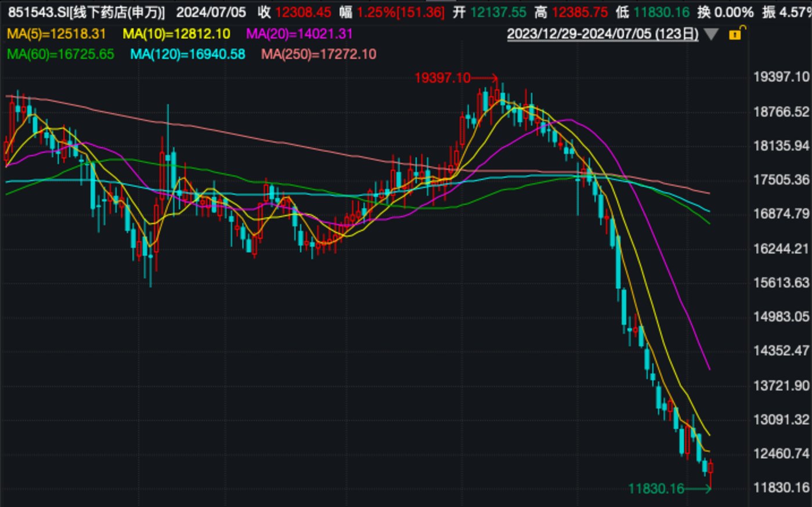Click the 13091.32 price axis label
This screenshot has height=507, width=812.
coord(781,419)
